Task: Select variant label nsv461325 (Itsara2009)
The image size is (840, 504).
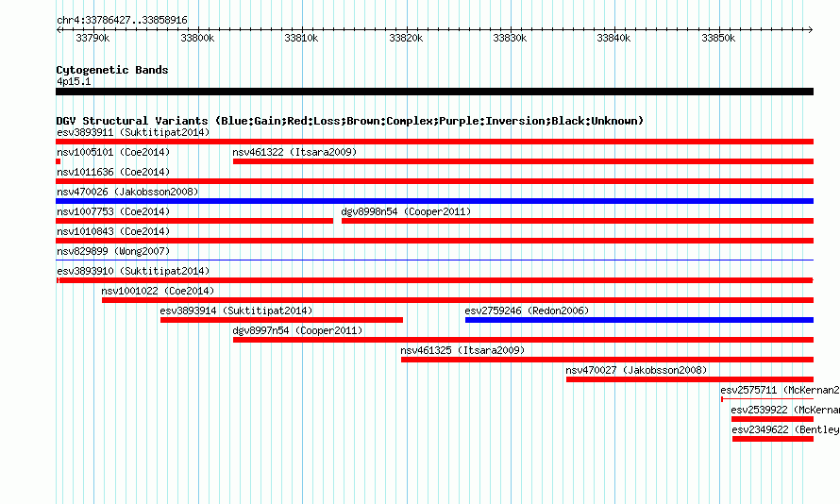Action: (462, 350)
